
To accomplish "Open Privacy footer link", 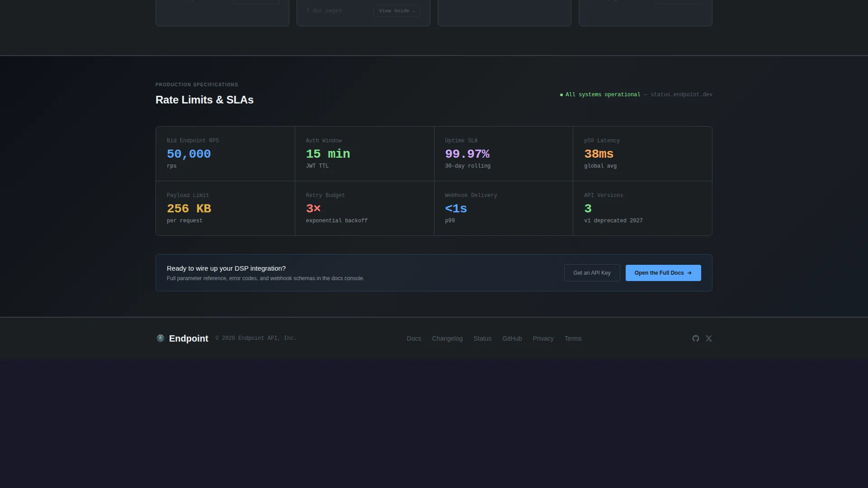I will (x=543, y=338).
